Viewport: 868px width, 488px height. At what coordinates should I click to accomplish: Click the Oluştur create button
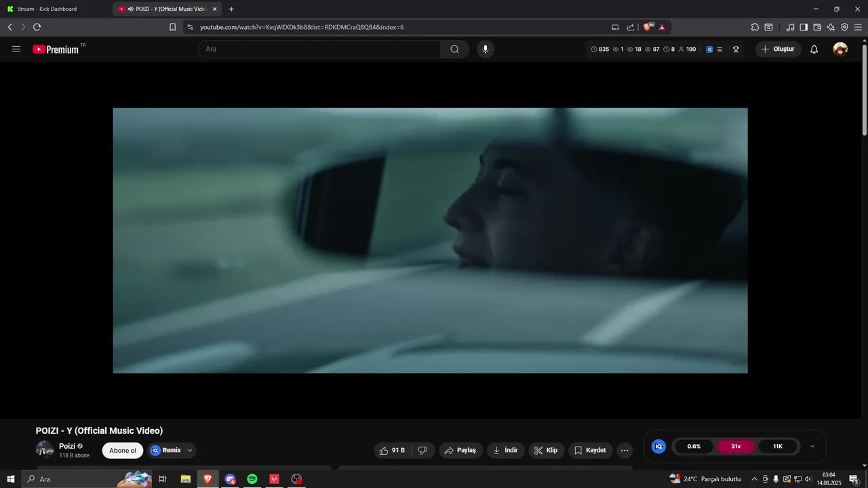pyautogui.click(x=778, y=49)
